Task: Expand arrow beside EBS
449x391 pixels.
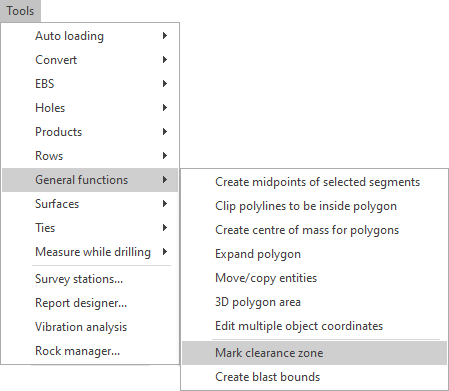Action: [x=165, y=84]
